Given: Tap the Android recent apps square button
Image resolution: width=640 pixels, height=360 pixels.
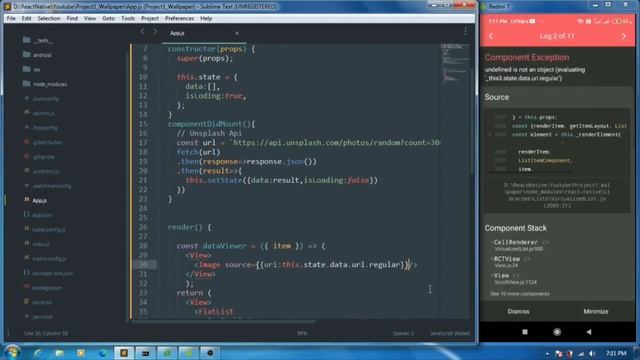Looking at the screenshot, I should 525,332.
